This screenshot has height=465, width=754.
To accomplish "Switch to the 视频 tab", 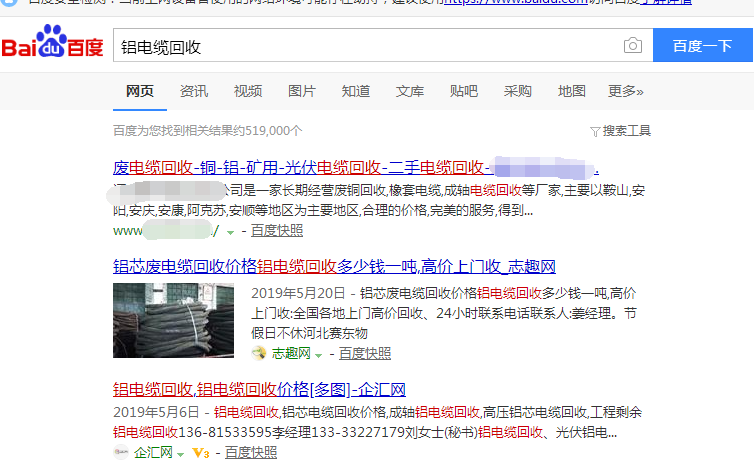I will (x=248, y=91).
